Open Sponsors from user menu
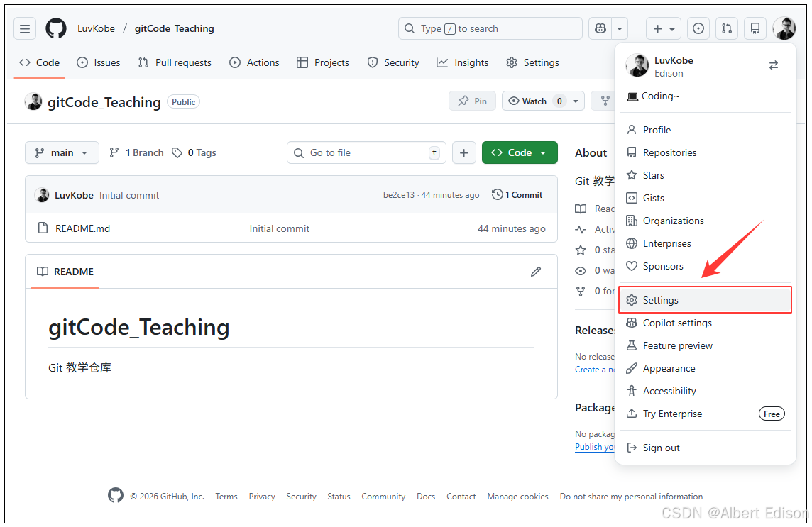This screenshot has width=812, height=527. point(706,266)
